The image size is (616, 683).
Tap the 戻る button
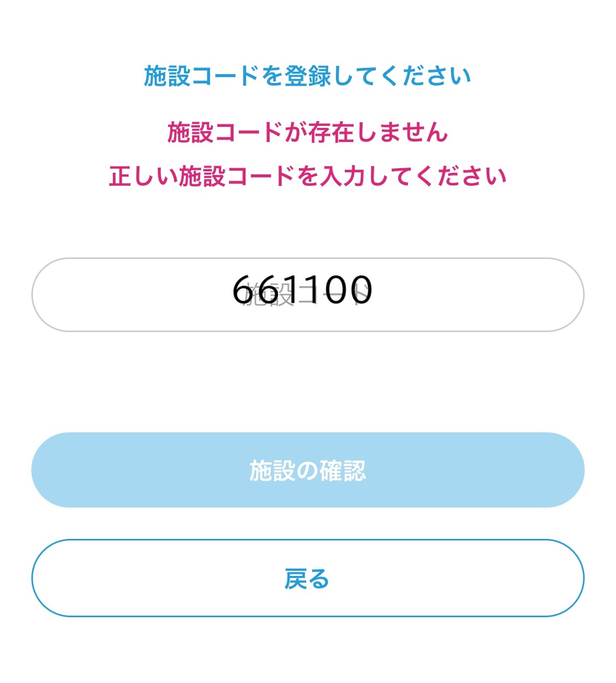[x=307, y=578]
